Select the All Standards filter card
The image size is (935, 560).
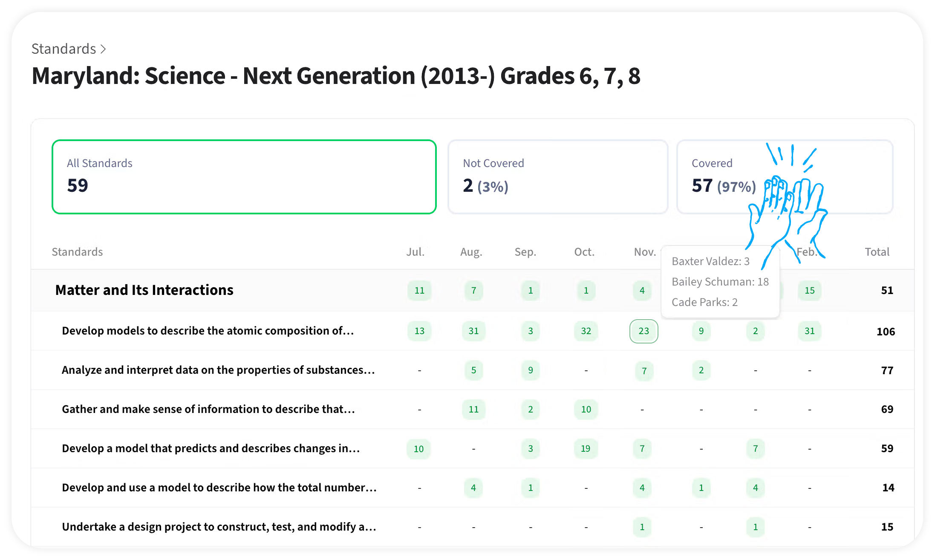[x=244, y=176]
